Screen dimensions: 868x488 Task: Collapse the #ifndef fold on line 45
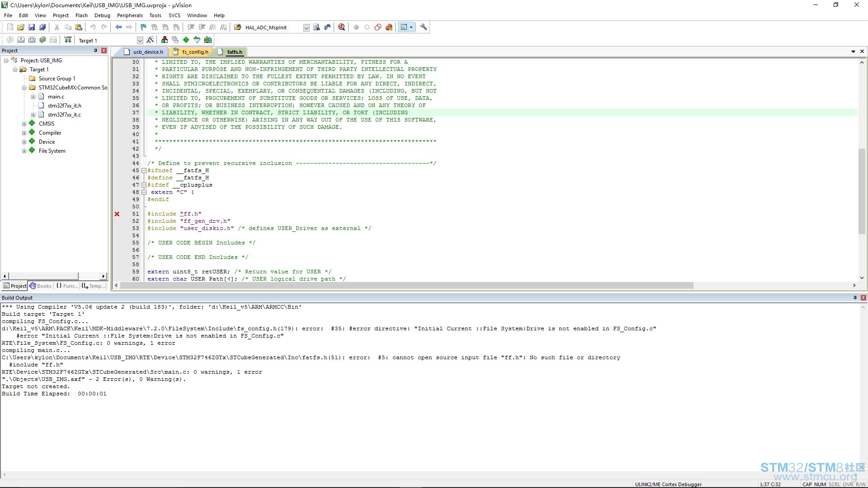[x=144, y=171]
